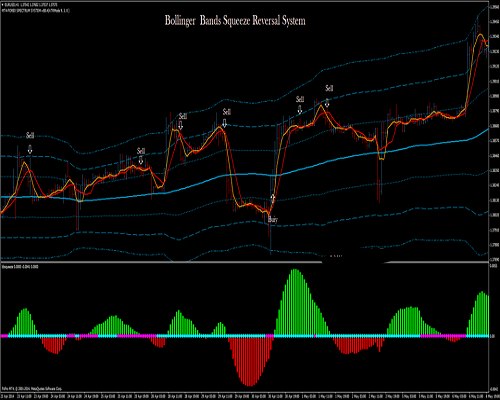Viewport: 500px width, 400px height.
Task: Click the separator bar between the chart and indicator panel
Action: 244,262
